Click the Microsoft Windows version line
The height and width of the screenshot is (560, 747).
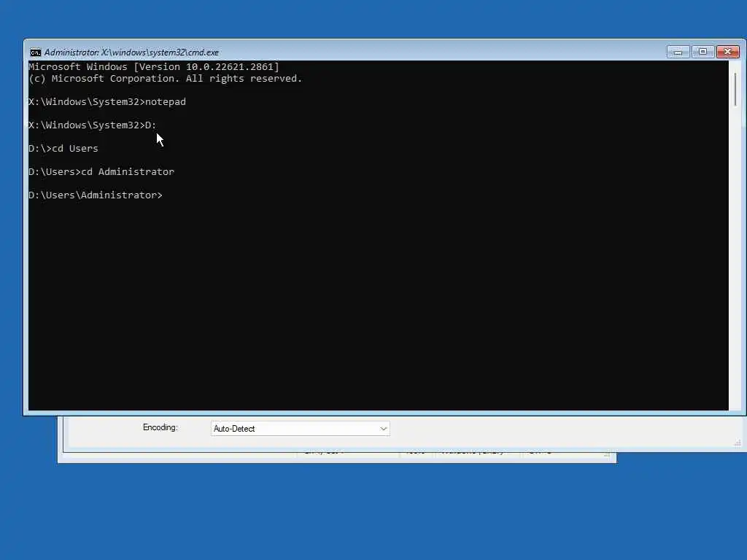click(x=154, y=66)
